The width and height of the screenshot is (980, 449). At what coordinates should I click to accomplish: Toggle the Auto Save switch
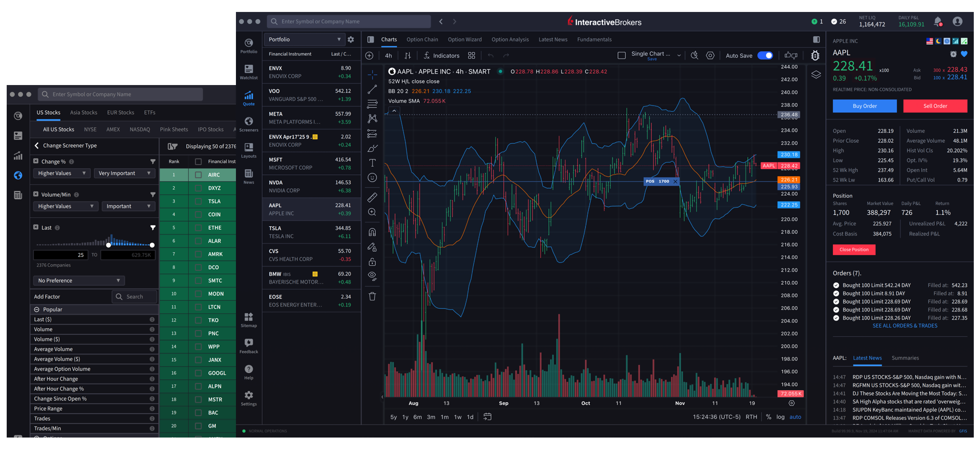[766, 56]
